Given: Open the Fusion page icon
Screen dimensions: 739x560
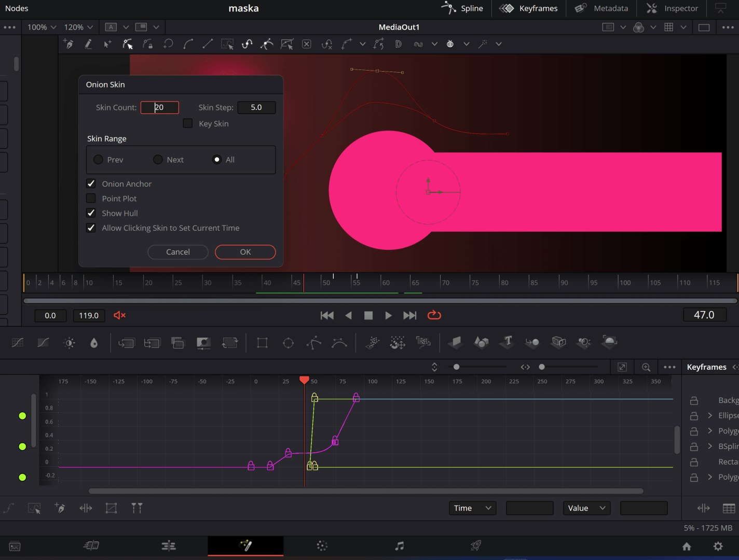Looking at the screenshot, I should (x=245, y=545).
